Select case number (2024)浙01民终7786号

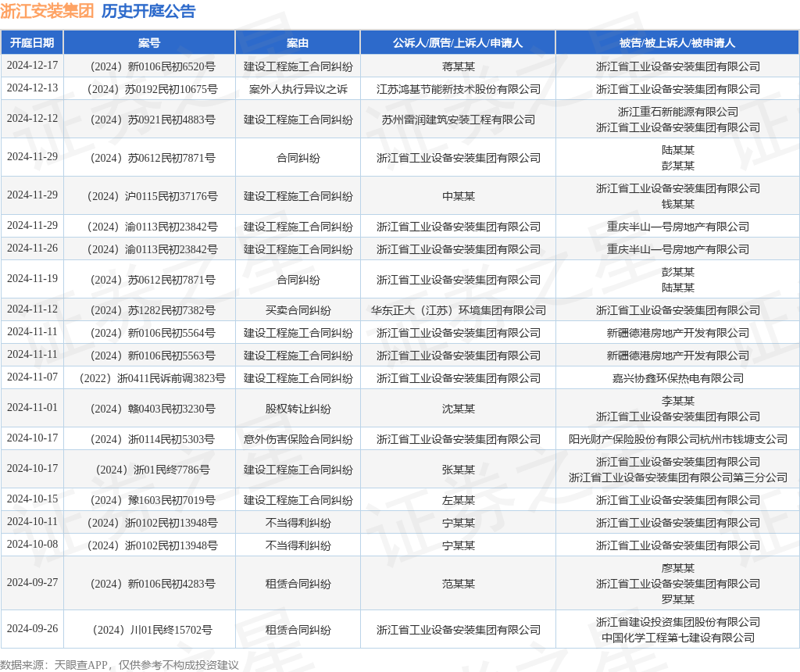pos(152,470)
